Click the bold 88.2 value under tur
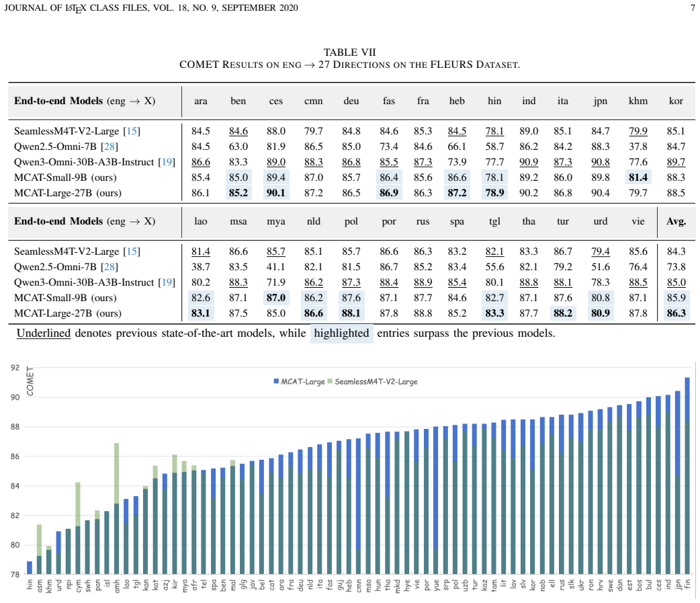 click(x=562, y=313)
